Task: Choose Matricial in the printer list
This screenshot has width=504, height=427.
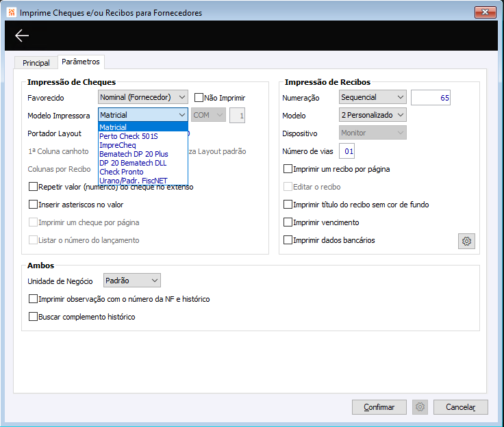Action: tap(143, 127)
